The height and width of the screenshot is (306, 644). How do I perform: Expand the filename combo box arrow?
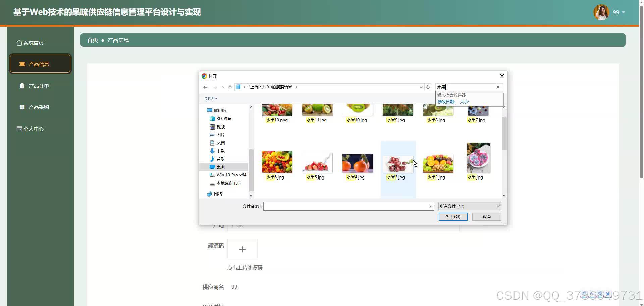[x=431, y=206]
